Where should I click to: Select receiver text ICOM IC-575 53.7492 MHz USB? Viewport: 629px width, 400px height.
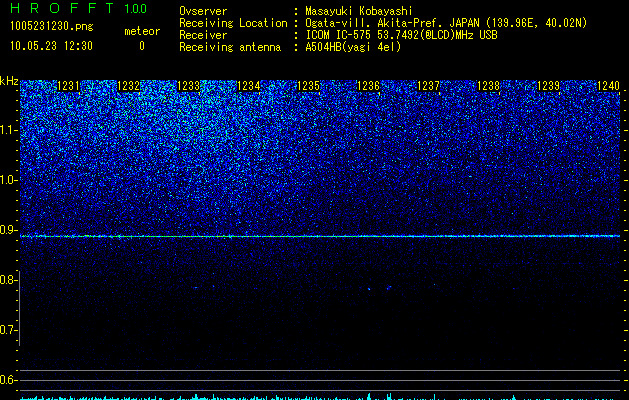coord(401,35)
